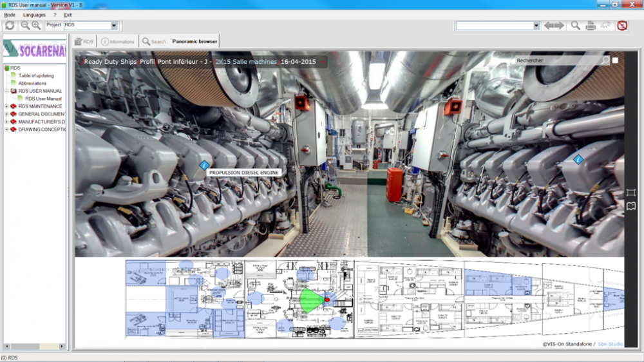Click the fullscreen icon on panorama sidebar

[631, 193]
